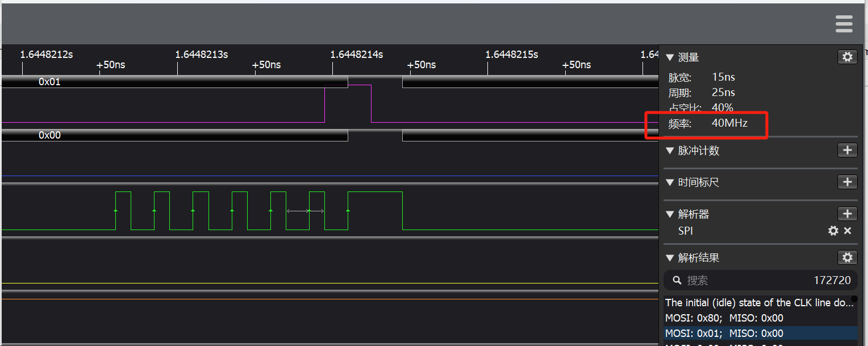Click the 0x01 decoded MOSI bubble
The width and height of the screenshot is (868, 346).
click(x=174, y=82)
